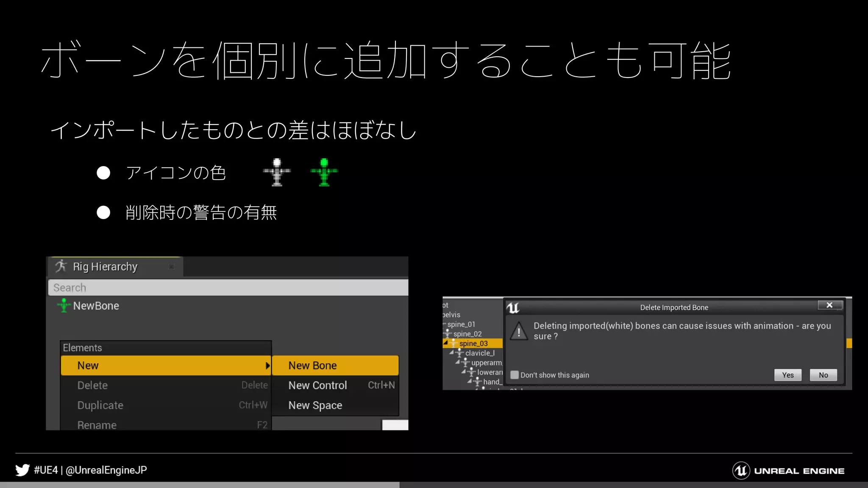
Task: Click the green NewBone bone icon
Action: coord(64,305)
